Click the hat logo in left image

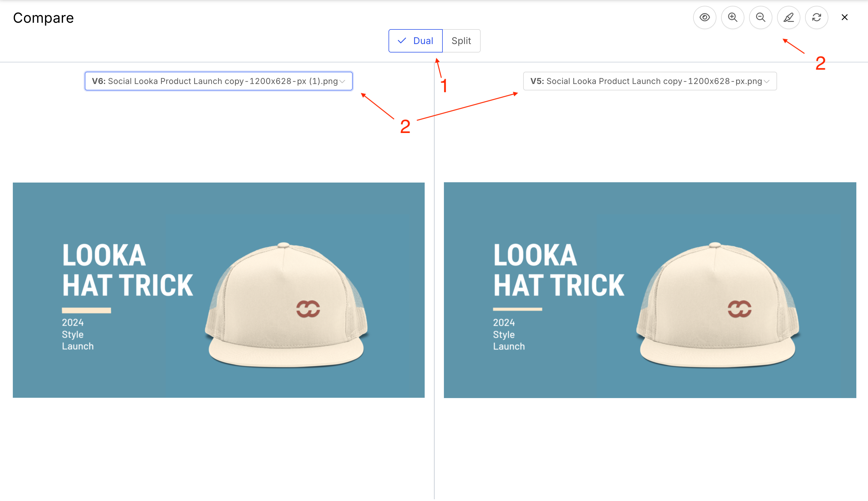[x=308, y=308]
